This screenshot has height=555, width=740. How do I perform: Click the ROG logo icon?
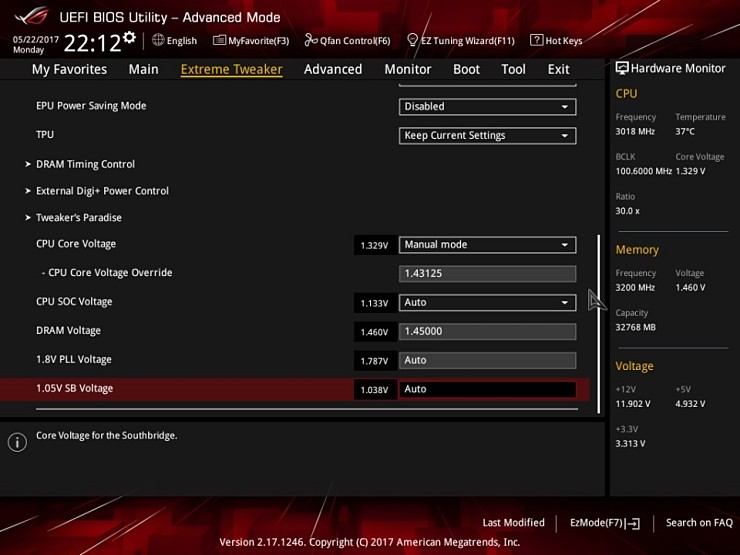(x=31, y=17)
